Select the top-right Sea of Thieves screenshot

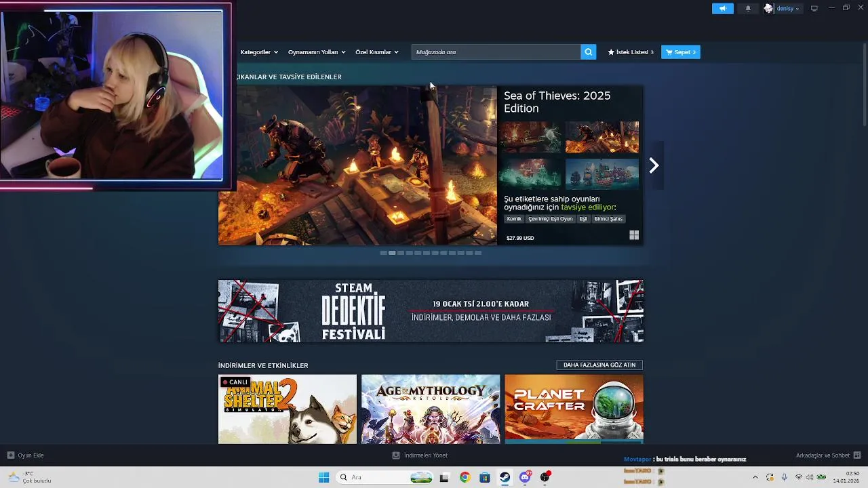point(602,138)
